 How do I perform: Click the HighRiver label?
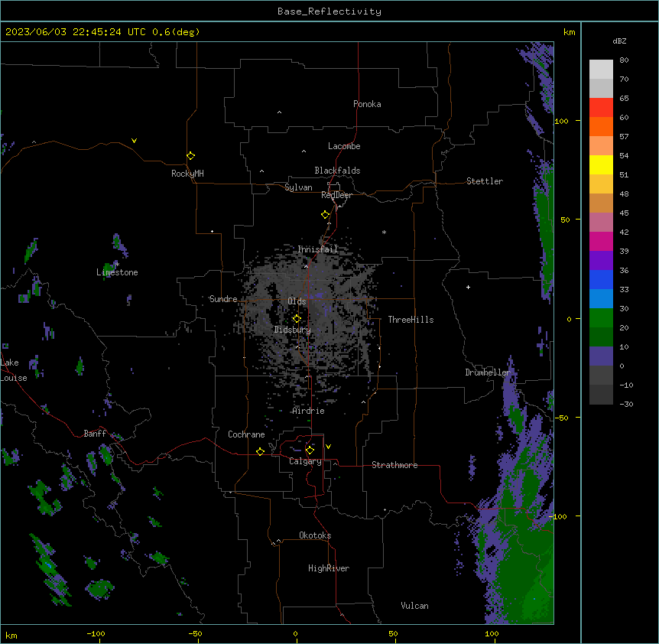click(x=329, y=568)
